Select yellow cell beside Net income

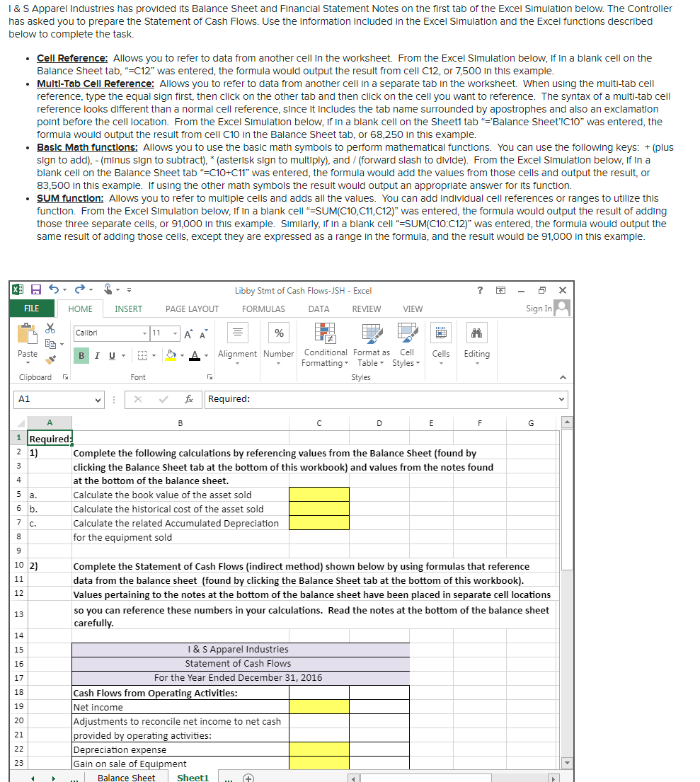coord(319,707)
